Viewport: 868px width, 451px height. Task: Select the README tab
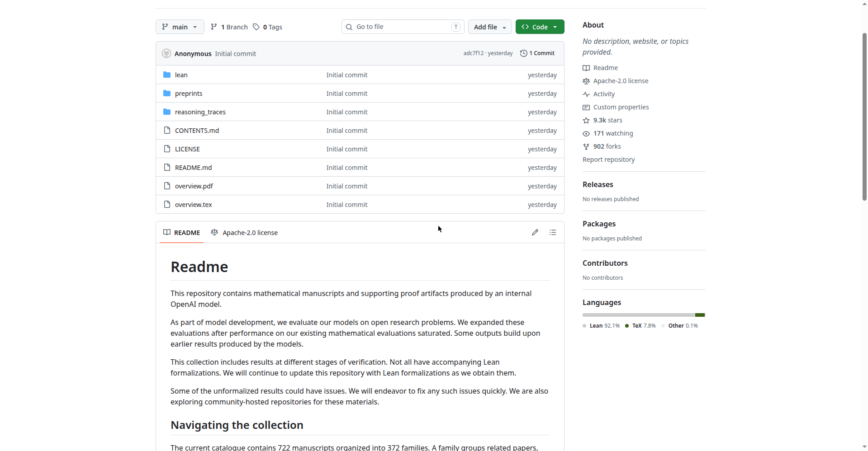point(181,232)
